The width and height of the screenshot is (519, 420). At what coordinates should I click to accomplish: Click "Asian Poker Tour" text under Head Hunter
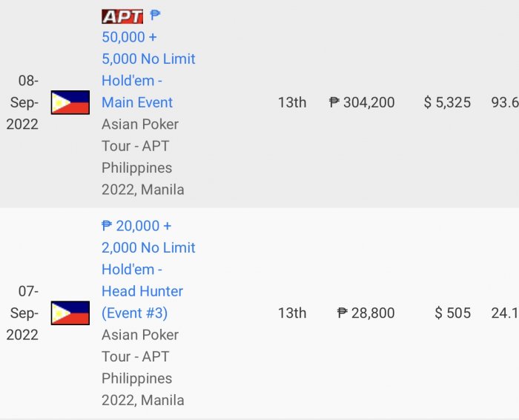coord(140,346)
